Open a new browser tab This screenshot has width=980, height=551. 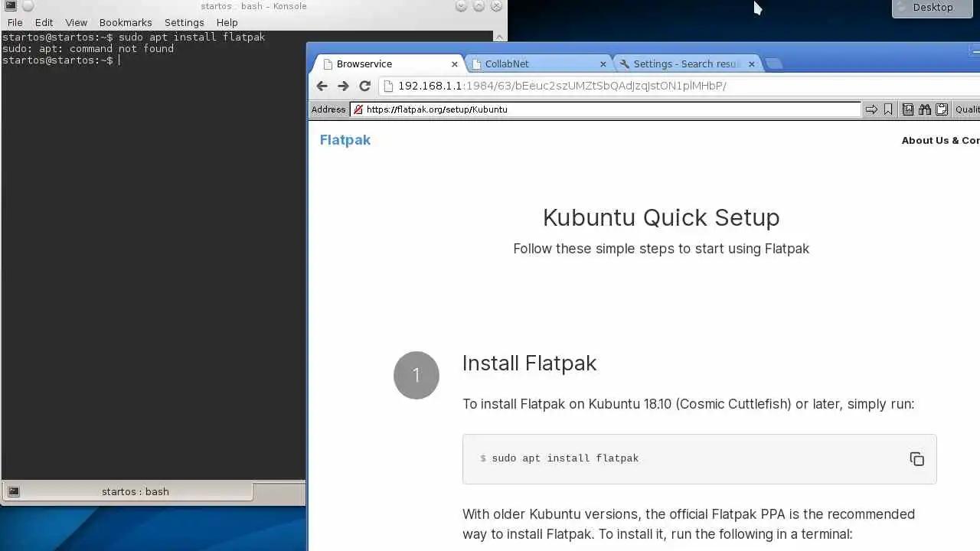point(774,64)
